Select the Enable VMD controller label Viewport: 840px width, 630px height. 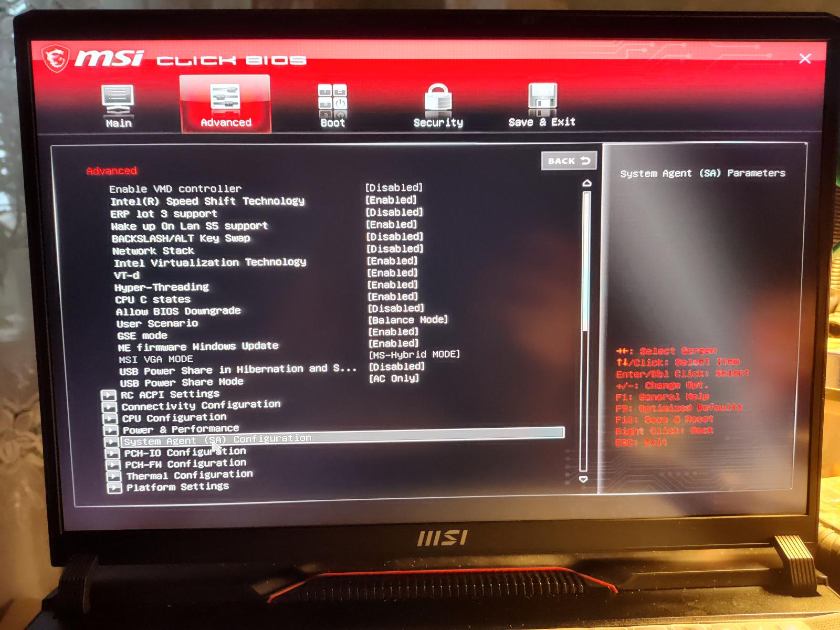pyautogui.click(x=175, y=188)
